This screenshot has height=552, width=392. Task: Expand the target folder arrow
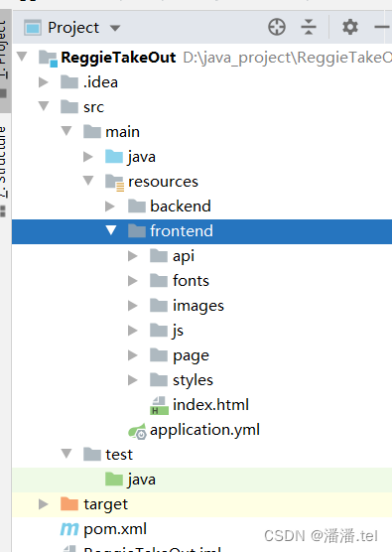tap(44, 504)
